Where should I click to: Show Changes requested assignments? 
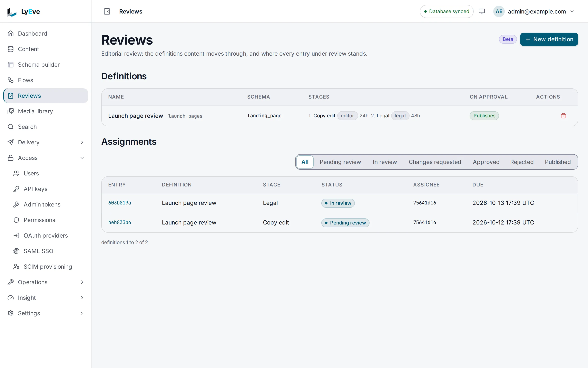[x=435, y=162]
